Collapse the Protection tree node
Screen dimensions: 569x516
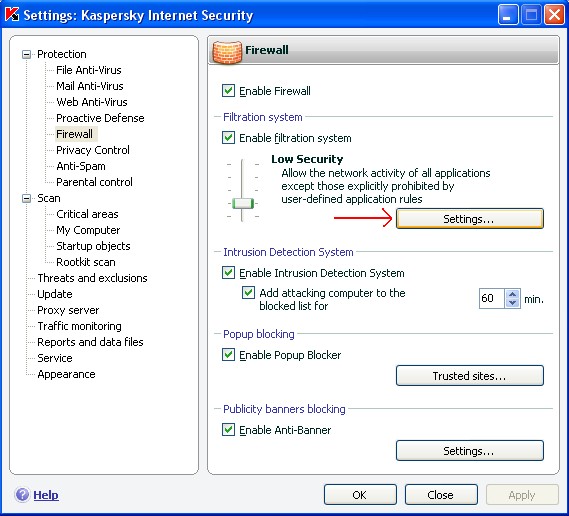pos(26,54)
